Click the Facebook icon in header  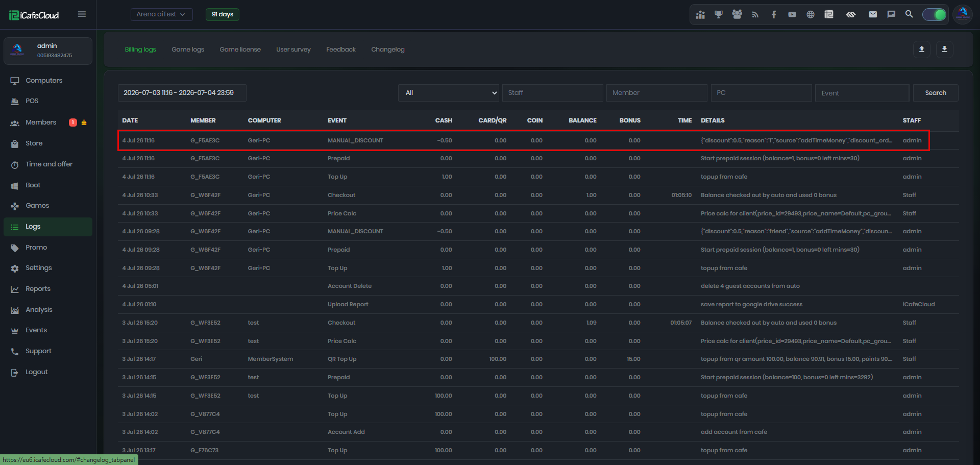[x=774, y=14]
